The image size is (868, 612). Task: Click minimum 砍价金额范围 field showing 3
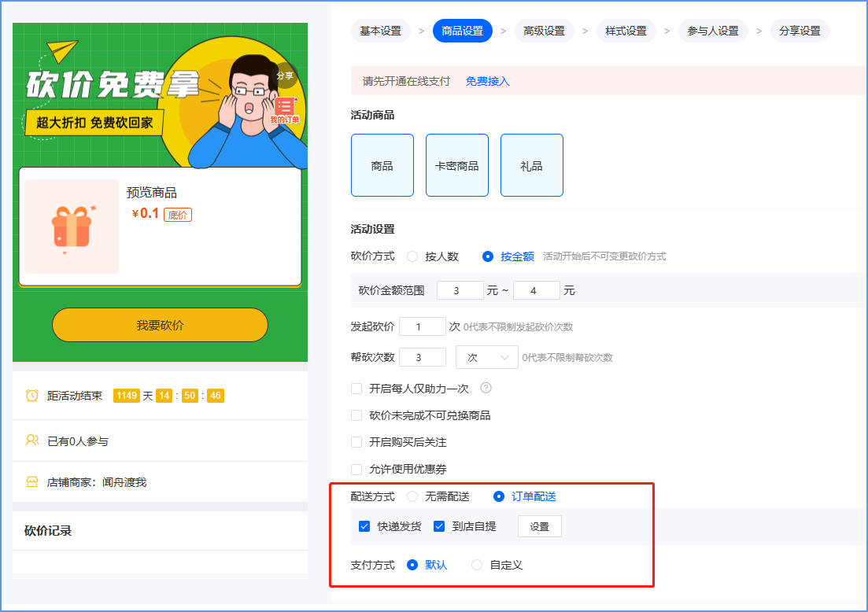pyautogui.click(x=460, y=290)
